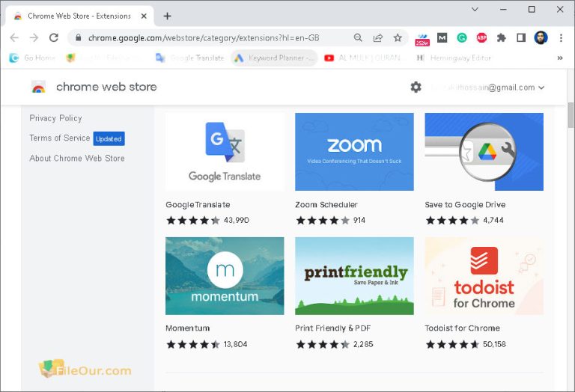Bookmark this page with the star icon
Screen dimensions: 575x392
coord(398,37)
